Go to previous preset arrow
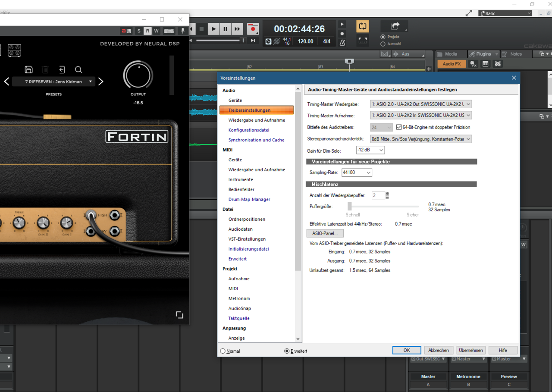552x392 pixels. coord(6,82)
